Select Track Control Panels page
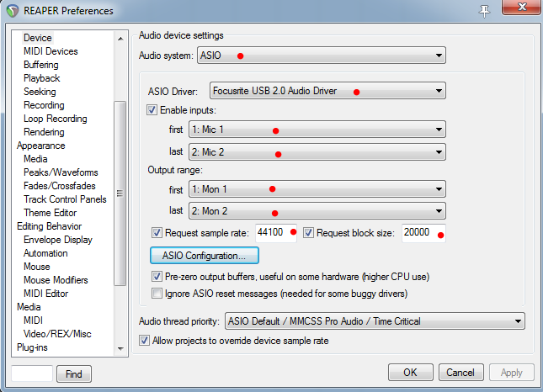The height and width of the screenshot is (392, 543). [65, 199]
